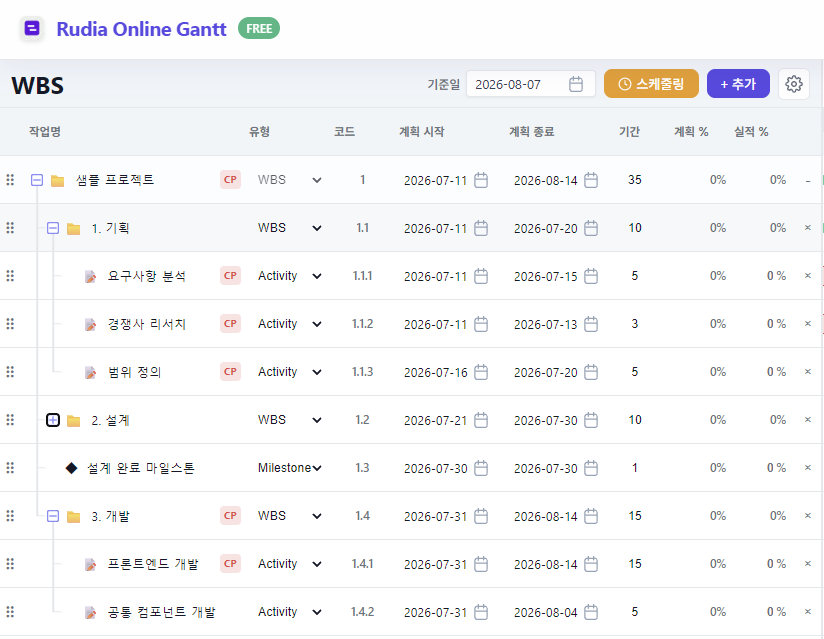Click duration value 35 of 샘플 프로젝트
824x639 pixels.
click(x=635, y=180)
